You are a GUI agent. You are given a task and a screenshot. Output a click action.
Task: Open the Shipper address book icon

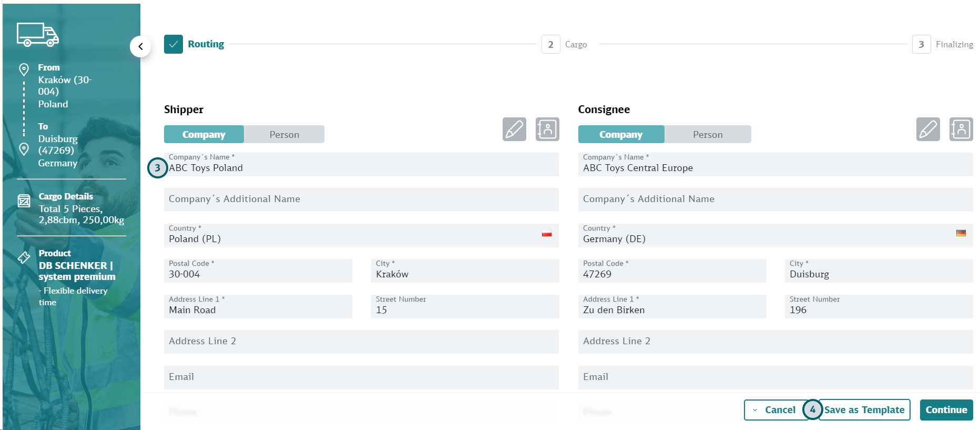(x=547, y=129)
